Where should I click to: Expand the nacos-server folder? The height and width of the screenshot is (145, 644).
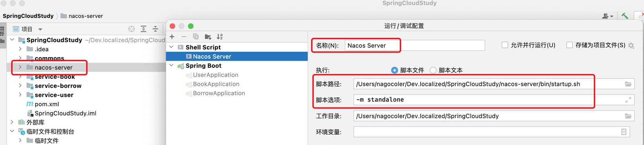tap(20, 67)
